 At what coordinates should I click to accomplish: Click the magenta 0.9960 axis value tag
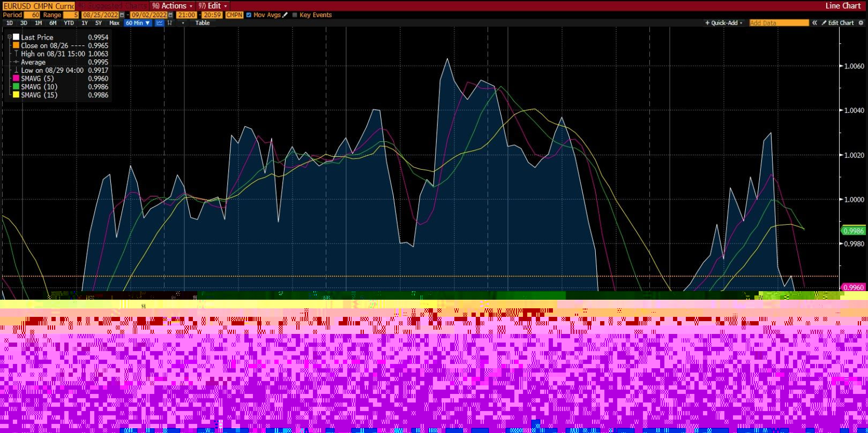[x=854, y=287]
